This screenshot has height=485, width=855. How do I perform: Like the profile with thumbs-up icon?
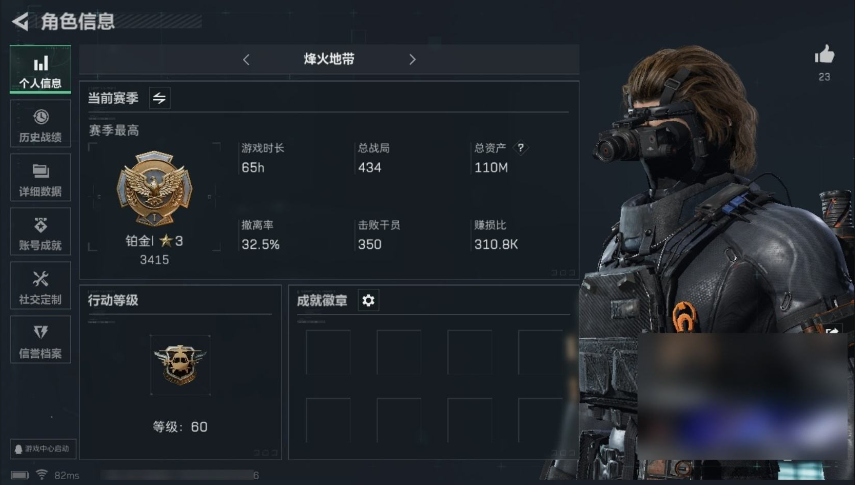(x=824, y=55)
